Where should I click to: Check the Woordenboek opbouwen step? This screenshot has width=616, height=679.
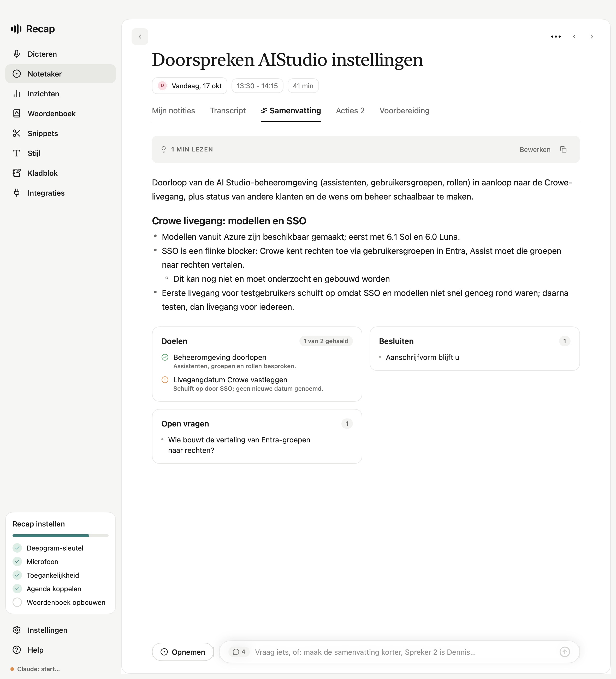17,602
